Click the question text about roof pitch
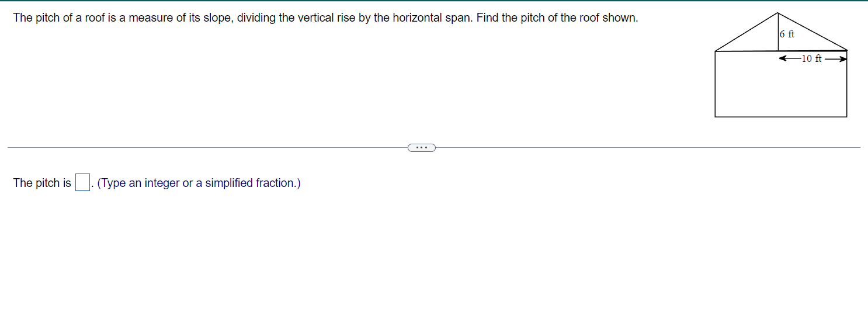Image resolution: width=868 pixels, height=316 pixels. click(x=234, y=18)
